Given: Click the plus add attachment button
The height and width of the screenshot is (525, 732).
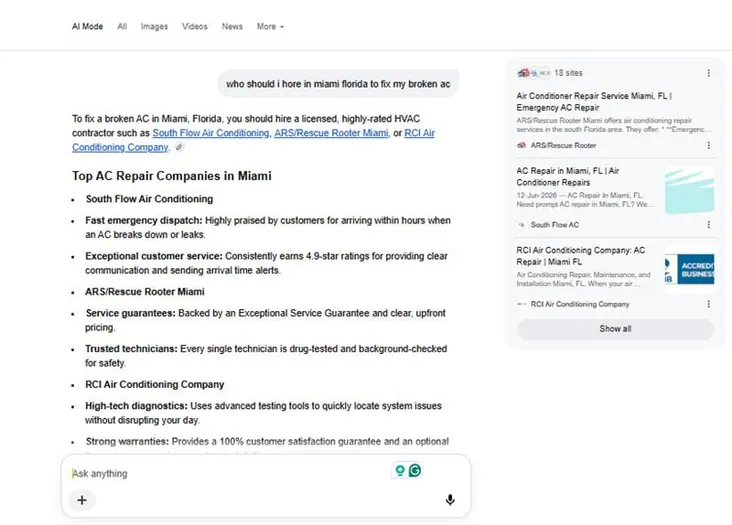Looking at the screenshot, I should [x=82, y=500].
